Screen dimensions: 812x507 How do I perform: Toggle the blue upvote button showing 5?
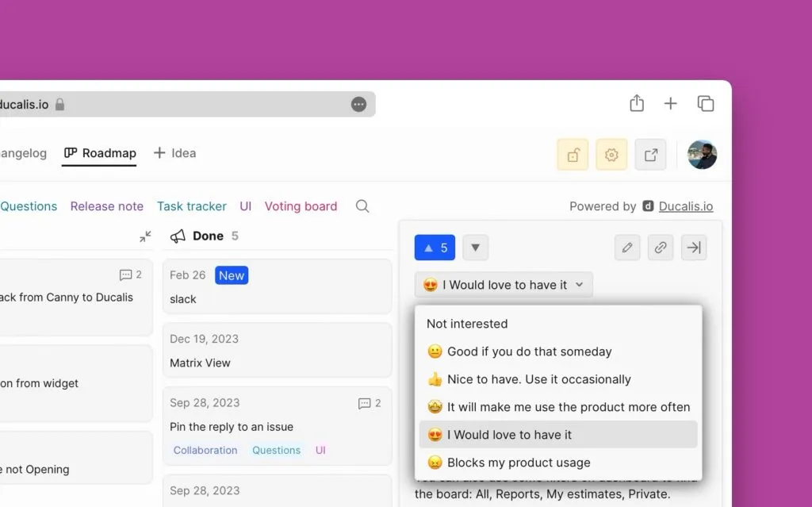pyautogui.click(x=435, y=248)
